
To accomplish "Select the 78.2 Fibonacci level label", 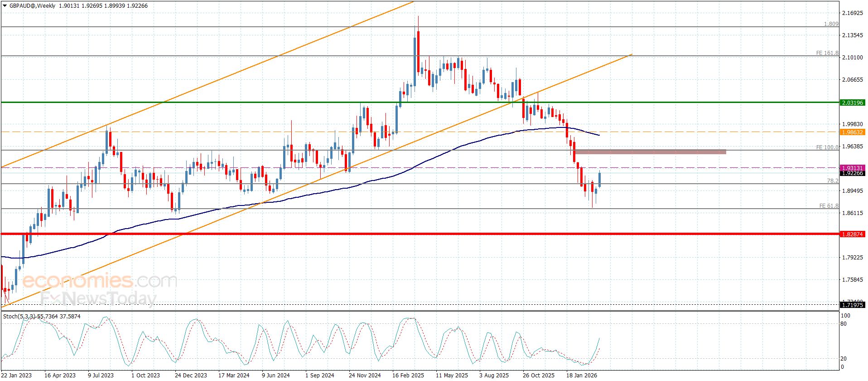I will [x=832, y=181].
